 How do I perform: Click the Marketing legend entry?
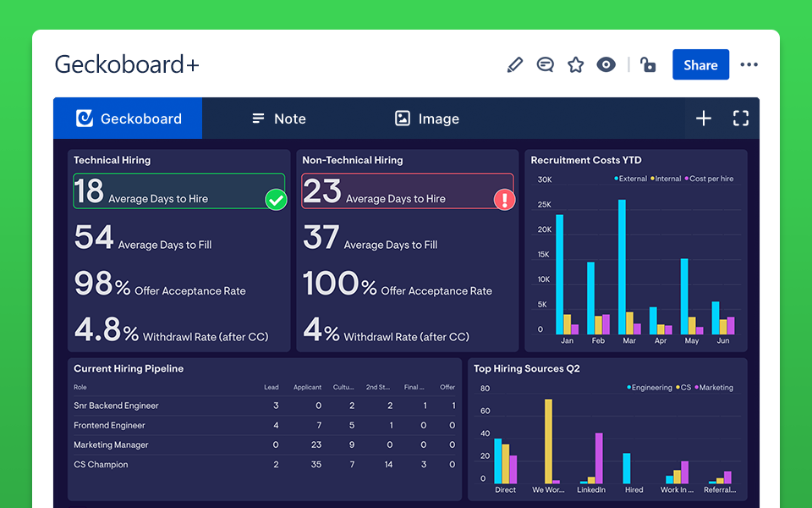(x=715, y=388)
